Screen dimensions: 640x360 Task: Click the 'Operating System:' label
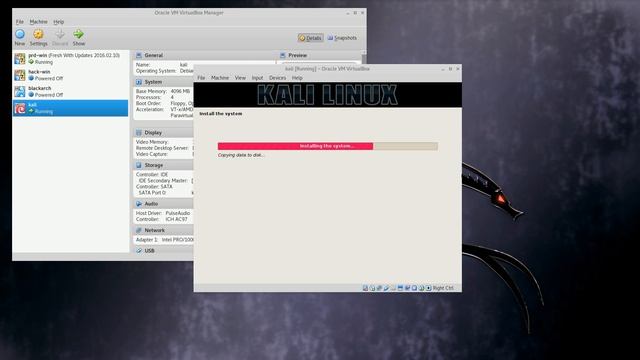click(156, 71)
